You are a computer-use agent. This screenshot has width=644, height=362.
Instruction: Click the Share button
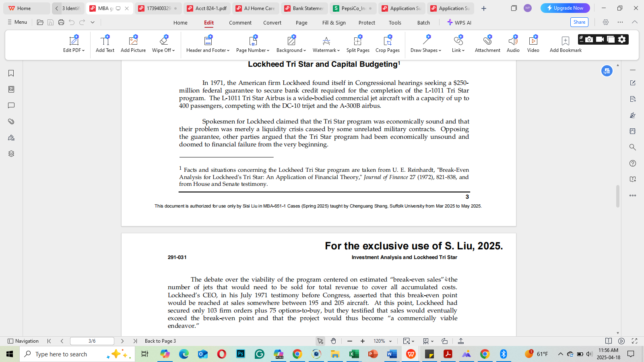579,22
